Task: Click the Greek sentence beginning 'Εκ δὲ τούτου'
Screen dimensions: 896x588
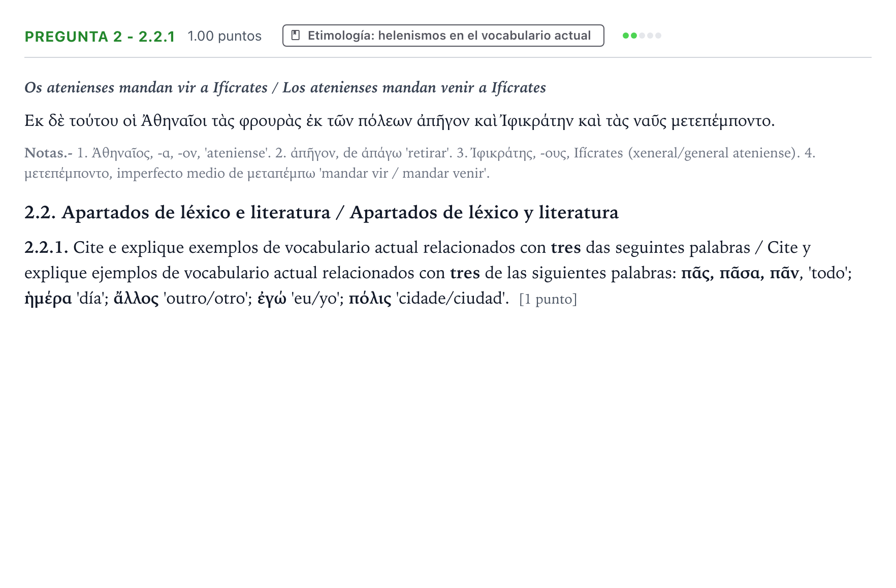Action: (x=400, y=121)
